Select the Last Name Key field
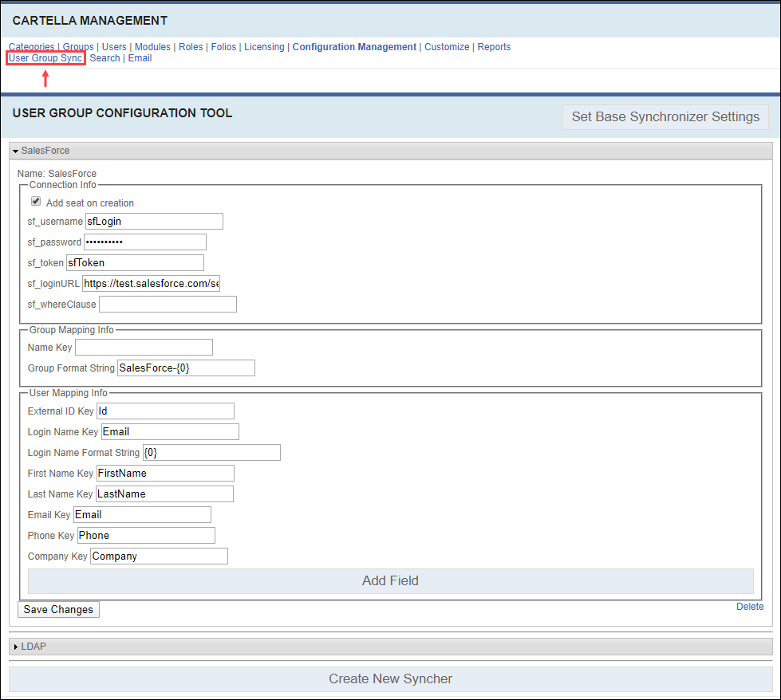781x700 pixels. pos(164,494)
